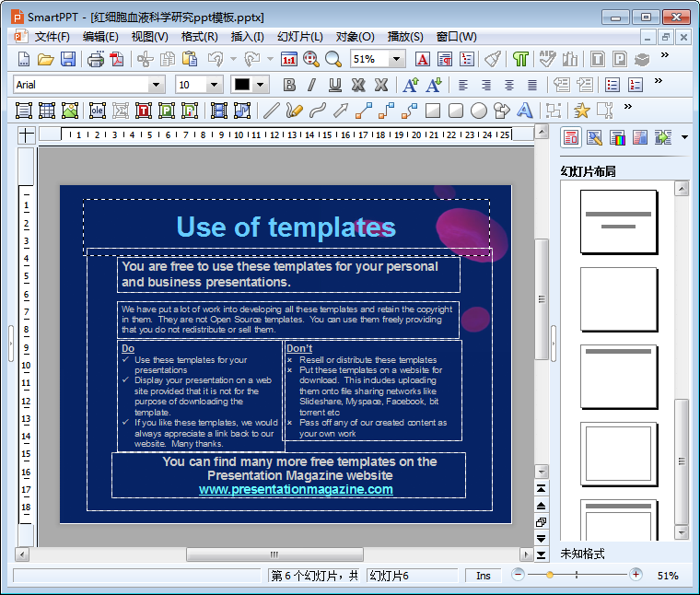Insert OLE object frame icon
Viewport: 700px width, 595px height.
pos(98,111)
